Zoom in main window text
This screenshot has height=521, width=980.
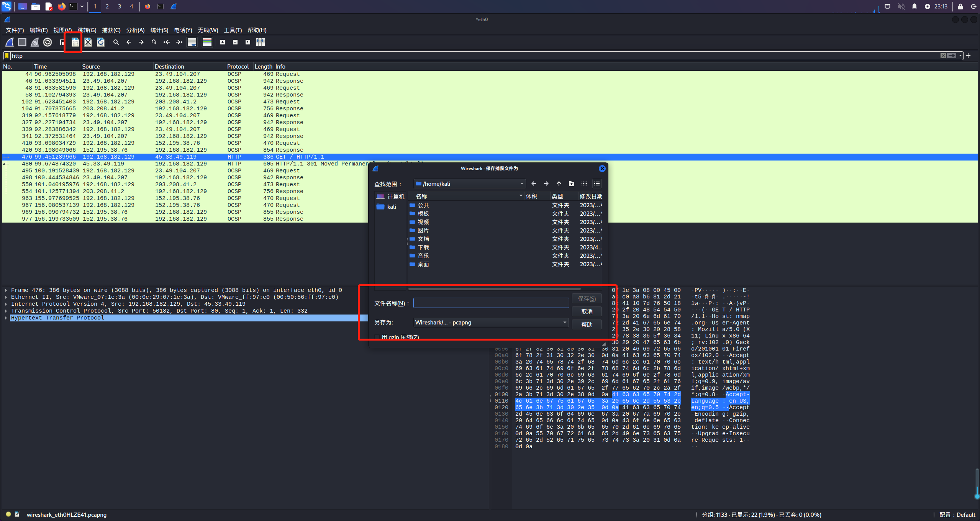click(223, 42)
